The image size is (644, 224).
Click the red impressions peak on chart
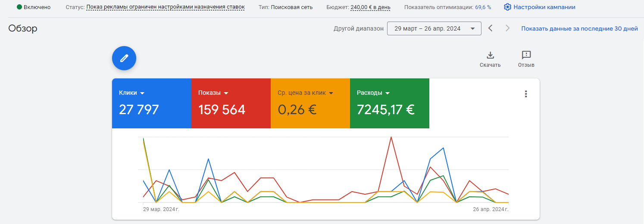391,138
